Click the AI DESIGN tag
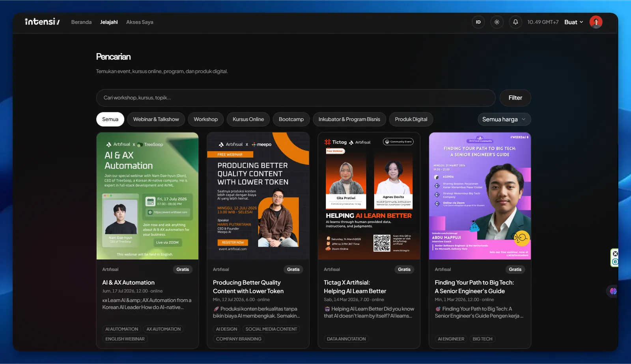The width and height of the screenshot is (631, 364). (x=226, y=329)
